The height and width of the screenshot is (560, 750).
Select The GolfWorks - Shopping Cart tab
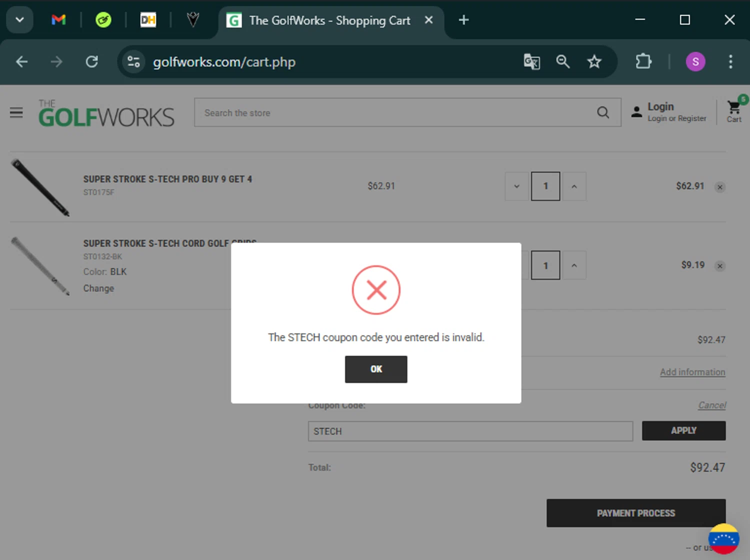330,20
